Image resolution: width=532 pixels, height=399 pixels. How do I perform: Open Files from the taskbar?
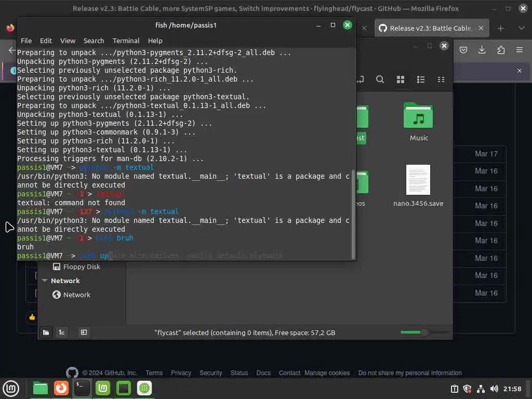41,389
